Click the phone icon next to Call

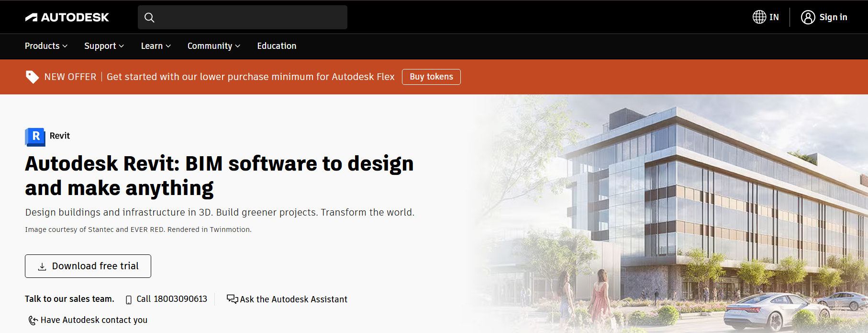(128, 299)
